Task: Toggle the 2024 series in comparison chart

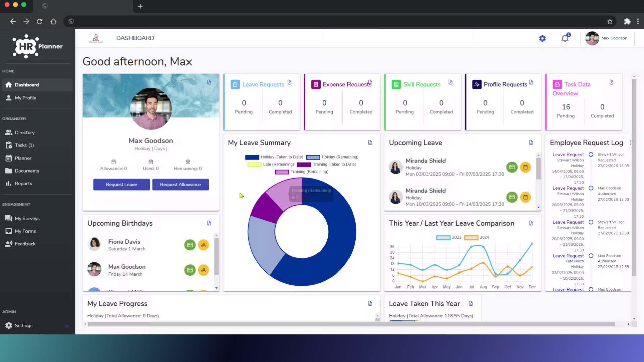Action: (x=476, y=237)
